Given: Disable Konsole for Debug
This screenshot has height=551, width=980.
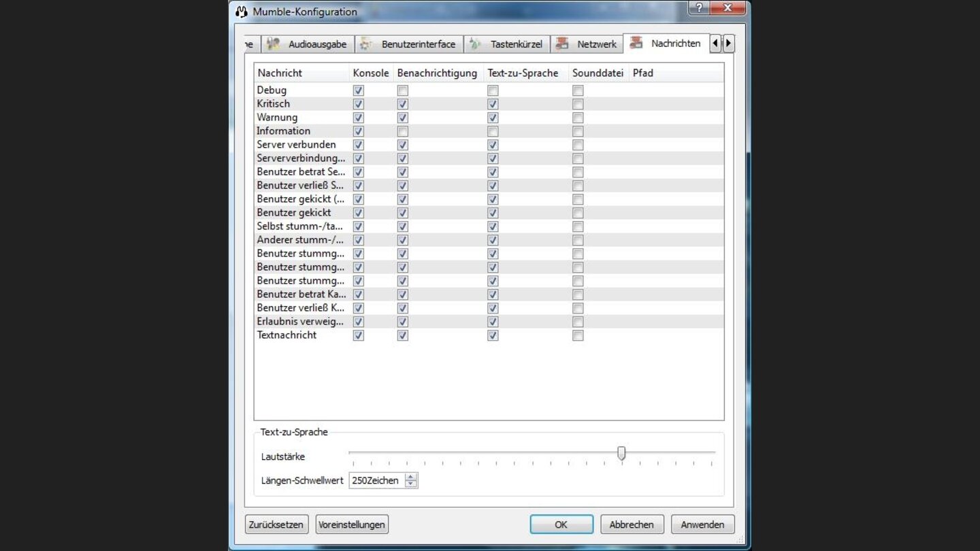Looking at the screenshot, I should coord(359,90).
